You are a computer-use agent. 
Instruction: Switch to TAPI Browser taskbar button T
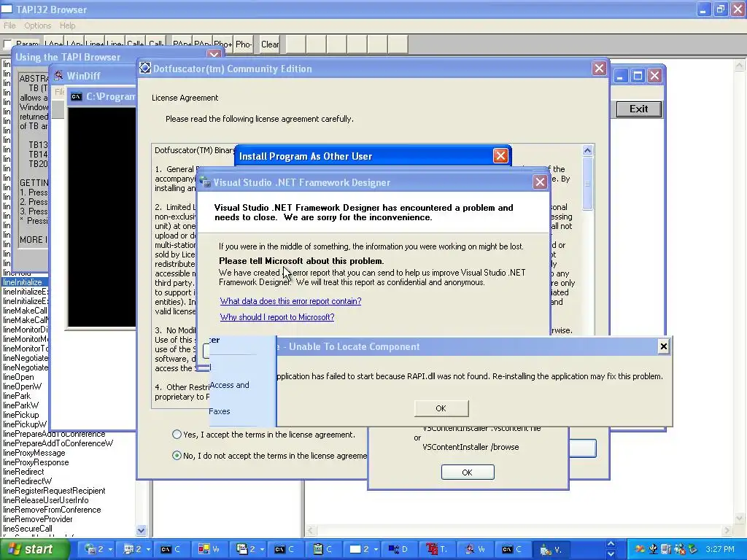click(x=438, y=549)
